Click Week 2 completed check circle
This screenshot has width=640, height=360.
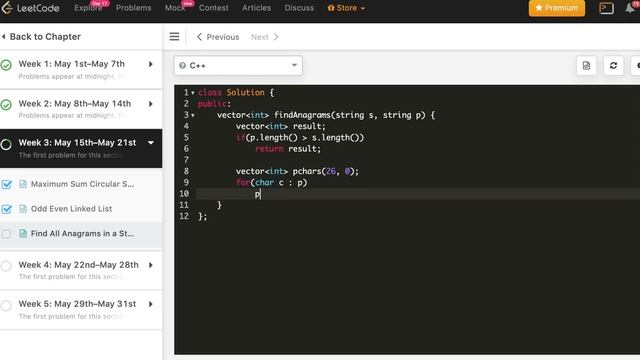click(x=6, y=104)
